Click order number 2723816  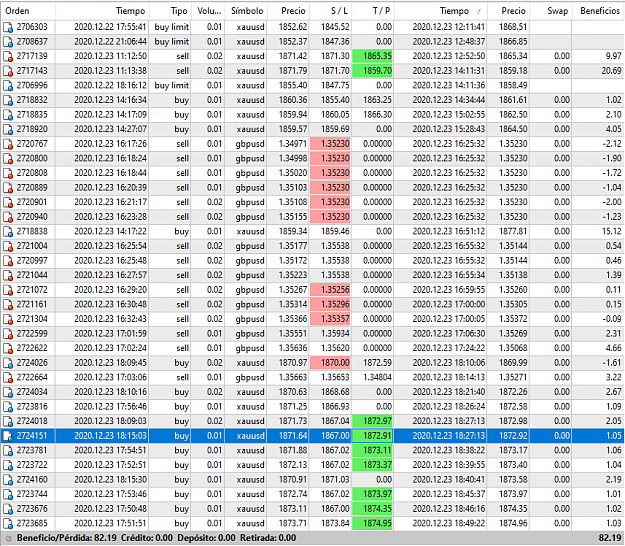coord(32,407)
